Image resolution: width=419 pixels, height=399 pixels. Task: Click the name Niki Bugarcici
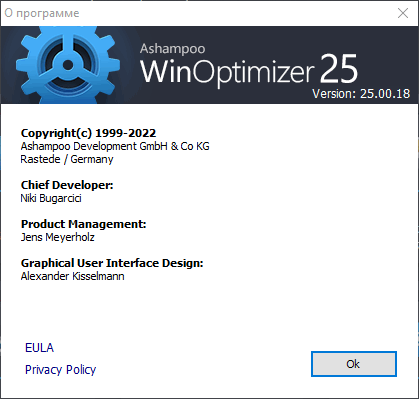[x=51, y=198]
